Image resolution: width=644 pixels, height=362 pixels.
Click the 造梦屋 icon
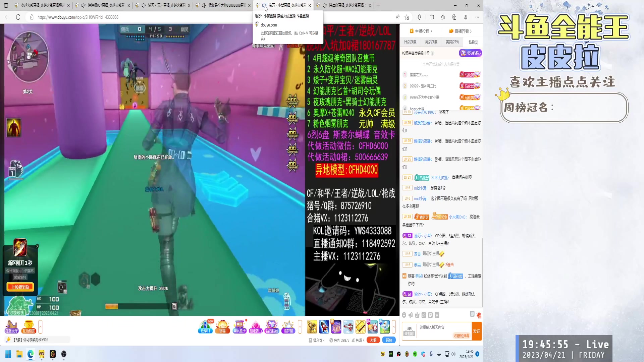tap(288, 326)
